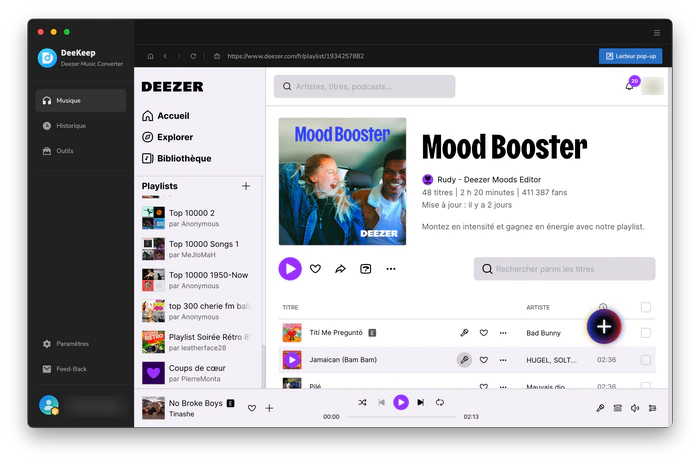Like the No Broke Boys track in player
The width and height of the screenshot is (700, 464).
[x=252, y=408]
